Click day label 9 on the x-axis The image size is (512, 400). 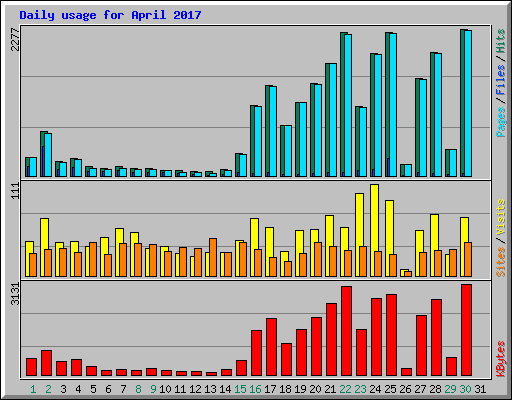(x=153, y=389)
